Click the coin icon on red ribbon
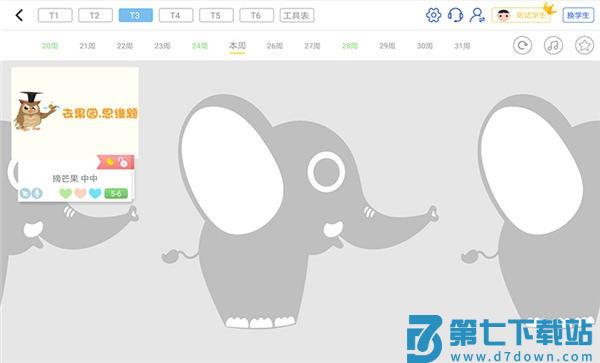Image resolution: width=600 pixels, height=363 pixels. pyautogui.click(x=110, y=162)
